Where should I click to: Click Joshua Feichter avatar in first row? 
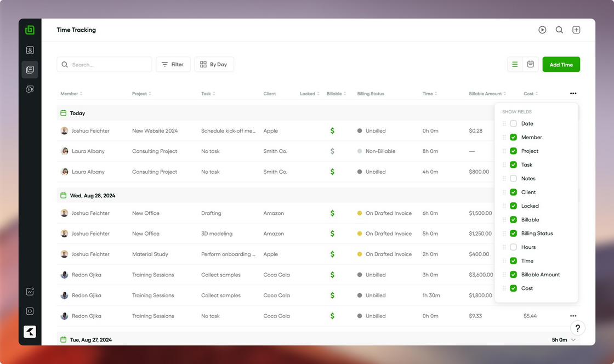click(x=64, y=130)
